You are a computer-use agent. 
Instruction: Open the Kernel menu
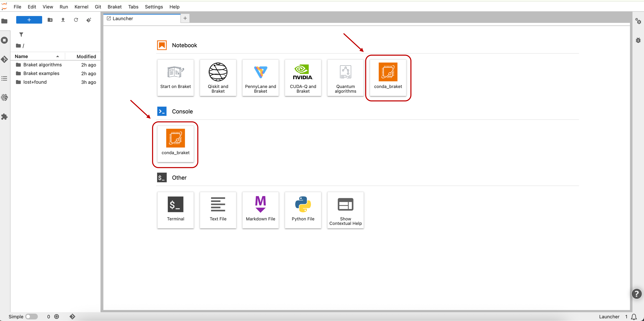(81, 7)
